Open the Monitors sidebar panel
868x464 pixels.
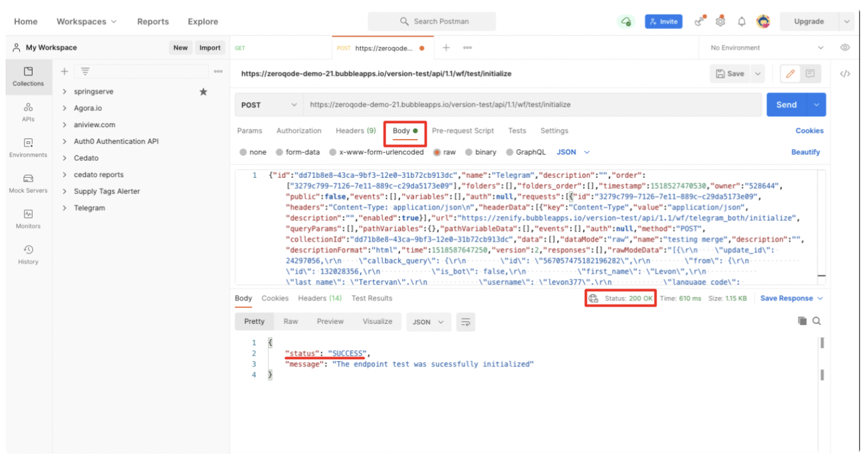click(x=28, y=219)
